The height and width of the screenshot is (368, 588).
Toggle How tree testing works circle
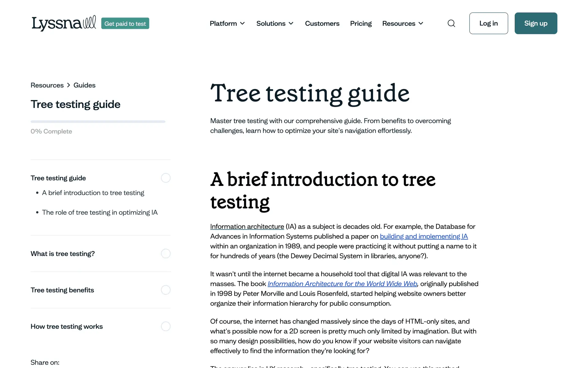pyautogui.click(x=166, y=326)
